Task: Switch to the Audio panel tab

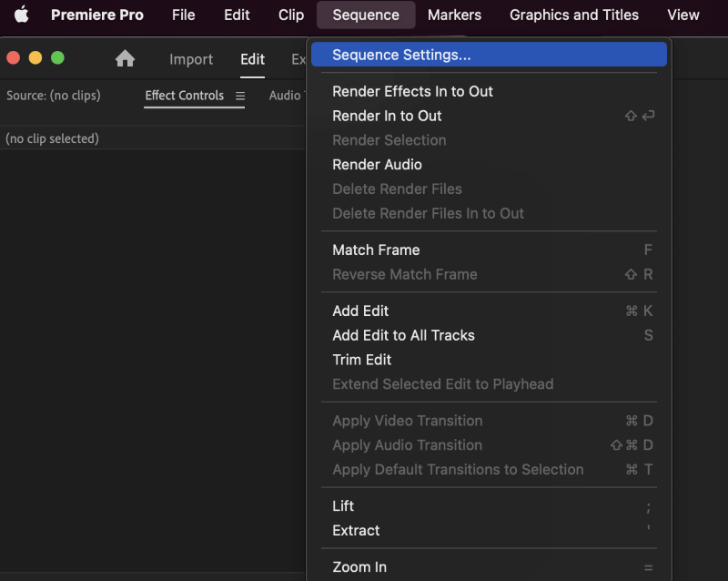Action: tap(287, 96)
